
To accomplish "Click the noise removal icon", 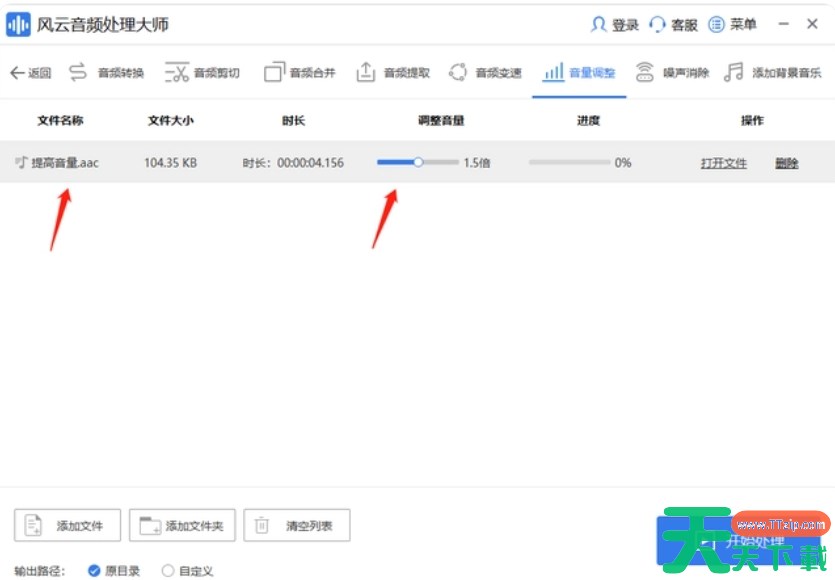I will pyautogui.click(x=644, y=72).
